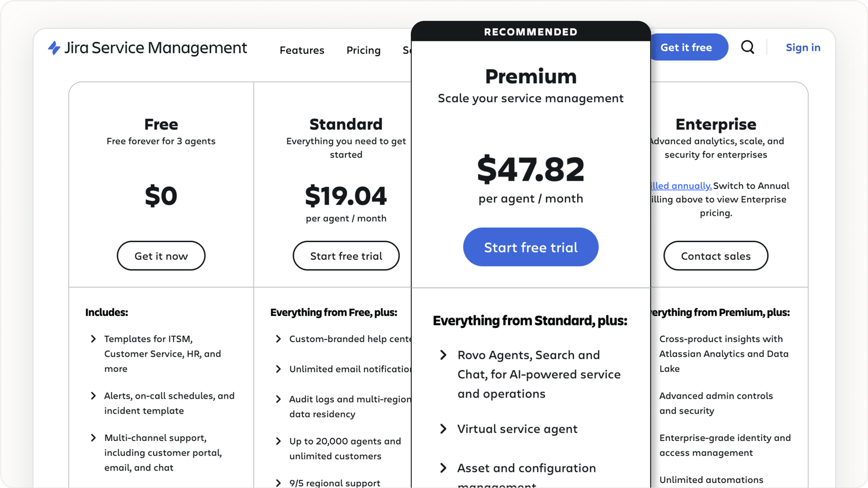The width and height of the screenshot is (868, 488).
Task: Expand the Custom-branded help center feature
Action: [x=277, y=339]
